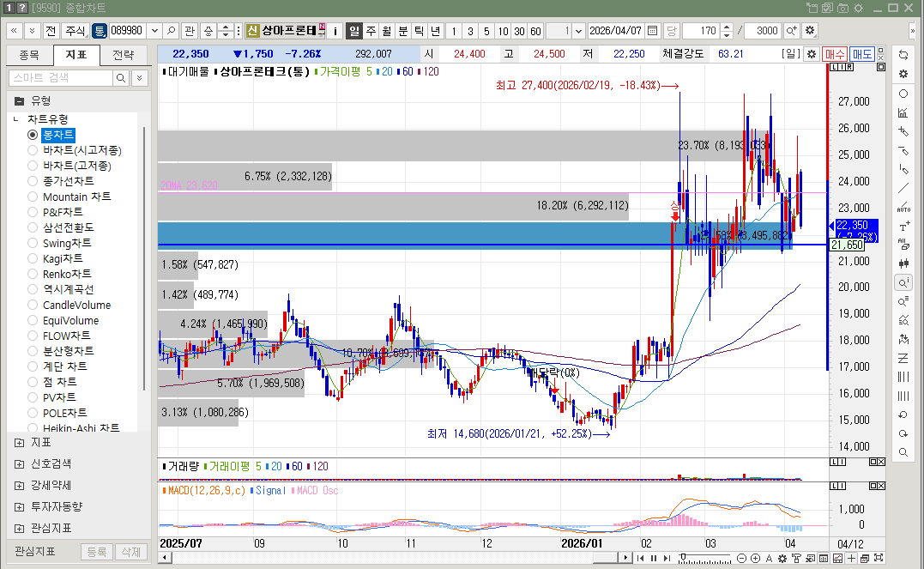The width and height of the screenshot is (924, 569).
Task: Expand the 지표 tree node
Action: 20,443
